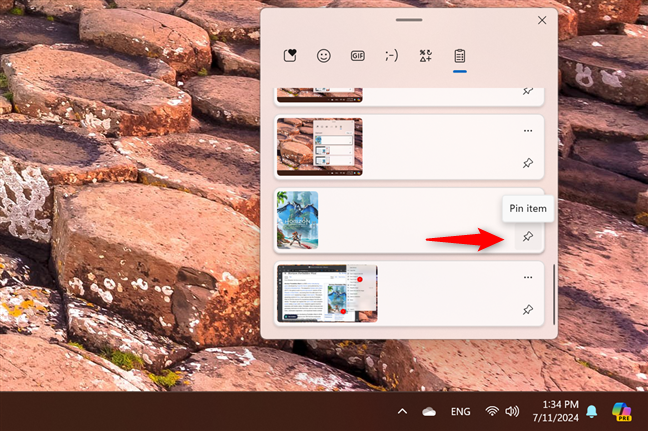This screenshot has width=648, height=431.
Task: Switch to the Emoji tab
Action: click(x=324, y=55)
